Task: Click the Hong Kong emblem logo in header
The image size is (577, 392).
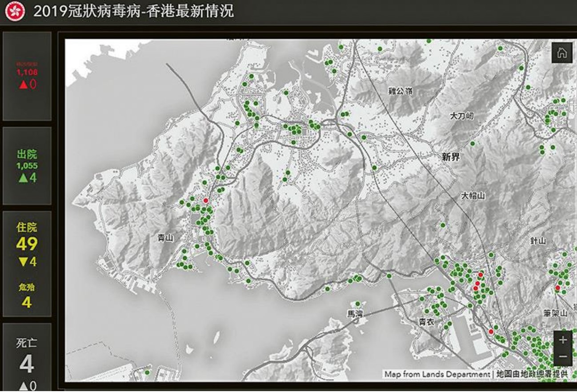Action: click(15, 12)
